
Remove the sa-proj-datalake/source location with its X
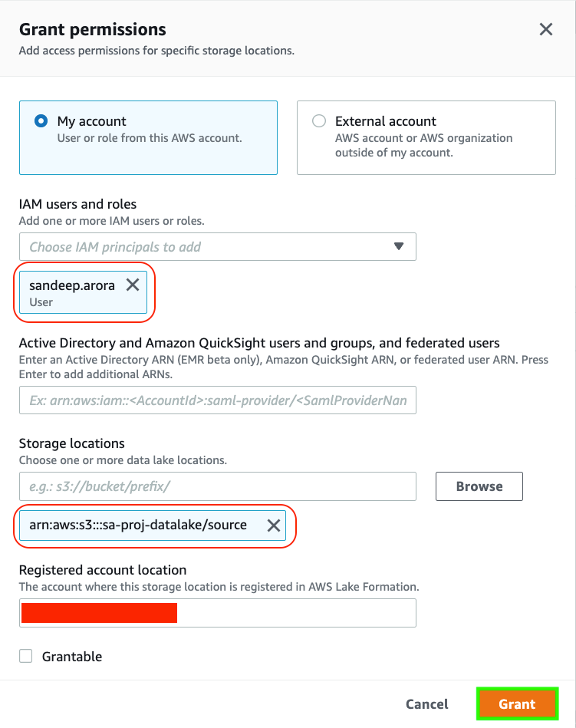click(273, 525)
